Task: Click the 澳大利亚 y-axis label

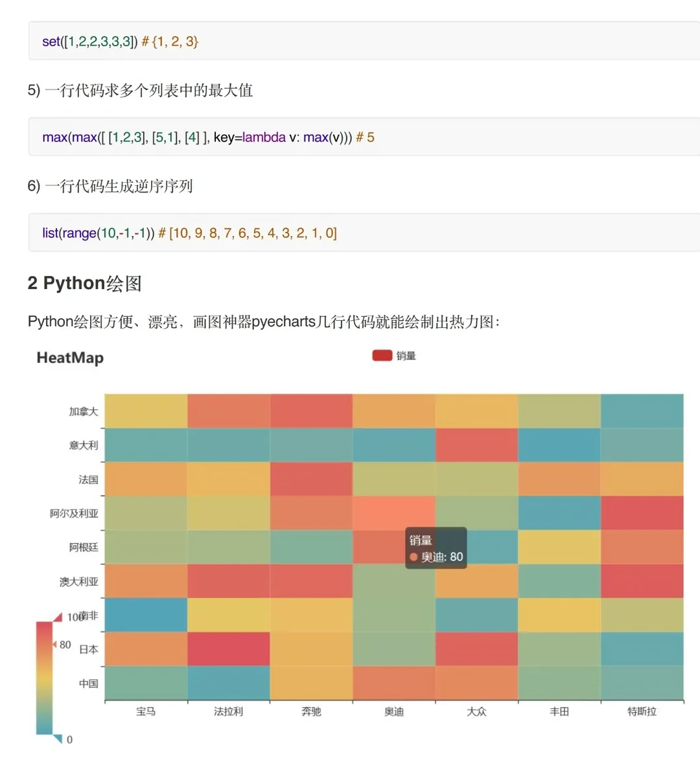Action: [78, 582]
